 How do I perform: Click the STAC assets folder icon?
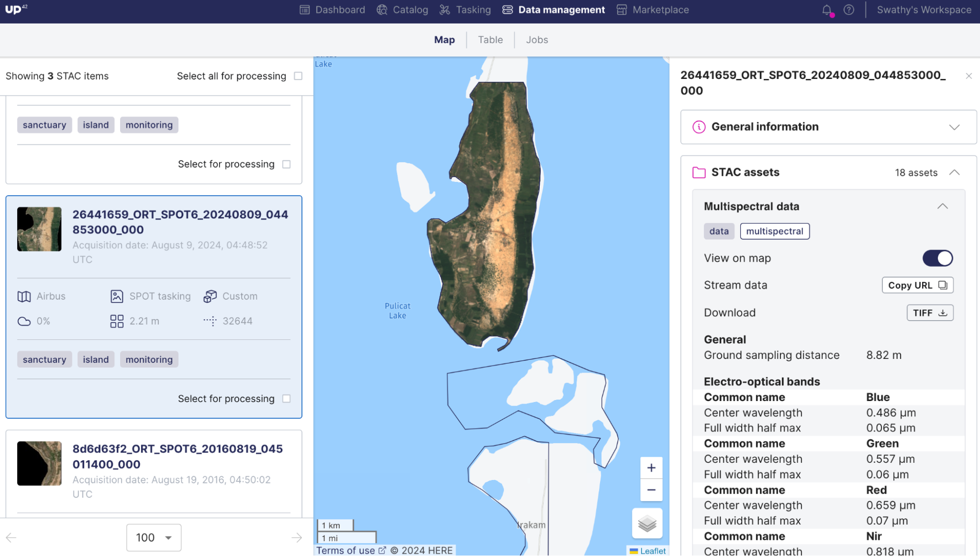699,173
